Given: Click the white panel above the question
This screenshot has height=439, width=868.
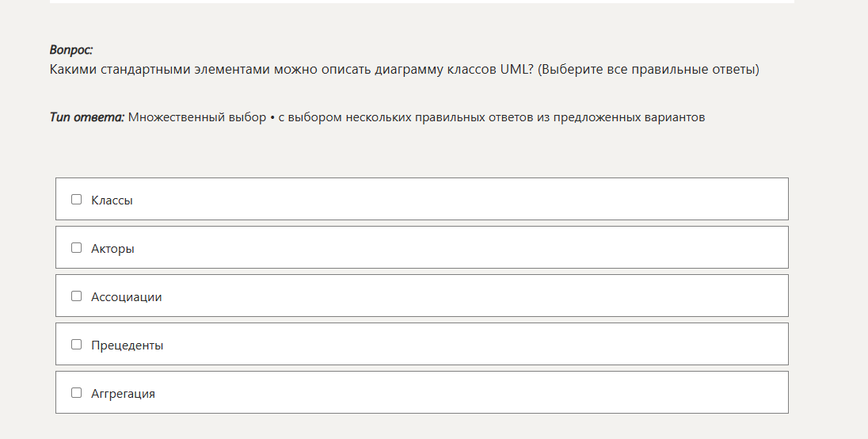Looking at the screenshot, I should (x=421, y=2).
